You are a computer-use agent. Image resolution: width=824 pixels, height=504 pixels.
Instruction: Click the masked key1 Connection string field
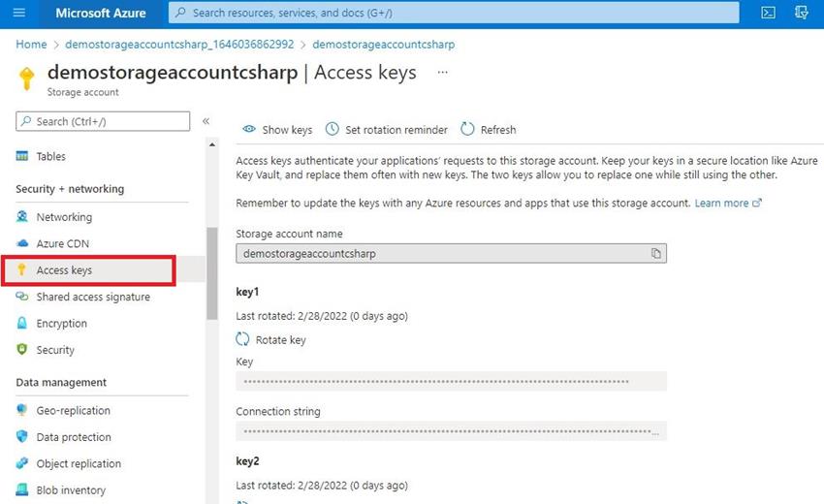click(x=451, y=431)
